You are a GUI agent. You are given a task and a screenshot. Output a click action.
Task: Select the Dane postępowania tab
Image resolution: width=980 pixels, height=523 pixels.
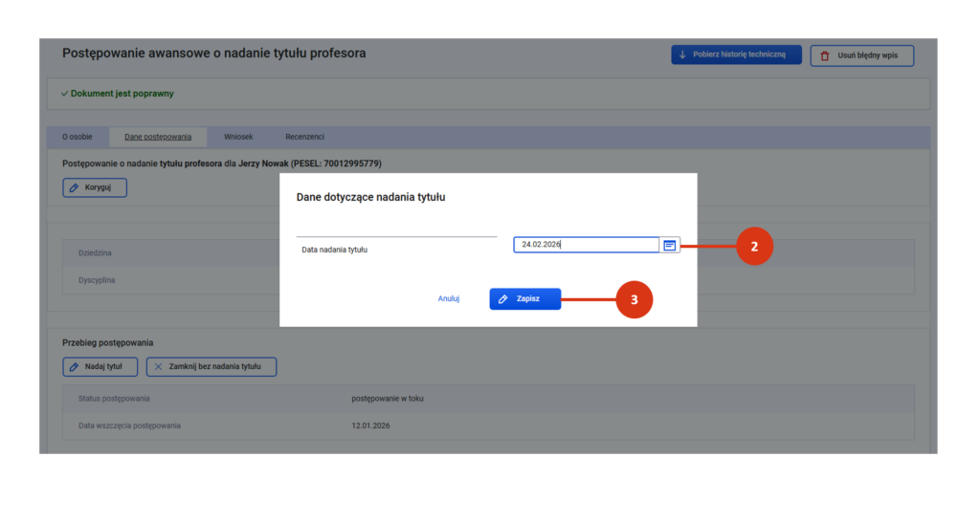coord(158,137)
